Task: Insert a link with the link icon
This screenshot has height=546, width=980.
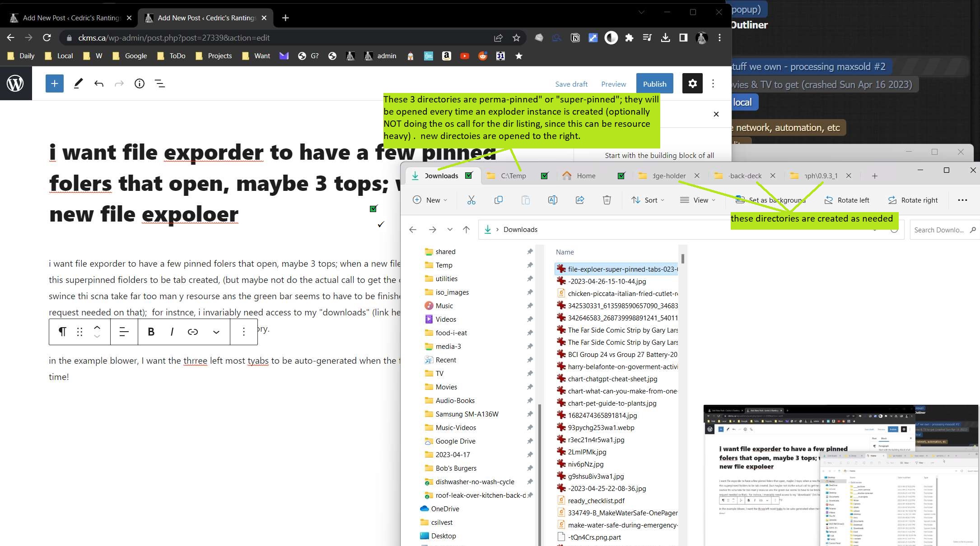Action: click(193, 332)
